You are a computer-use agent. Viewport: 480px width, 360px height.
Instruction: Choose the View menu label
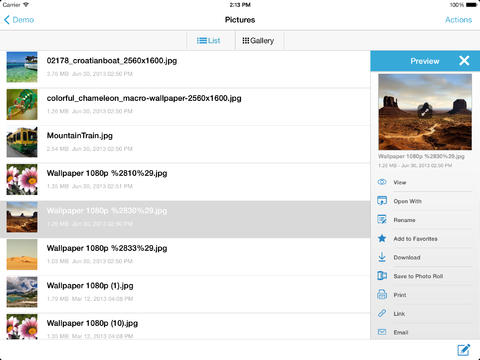point(400,182)
